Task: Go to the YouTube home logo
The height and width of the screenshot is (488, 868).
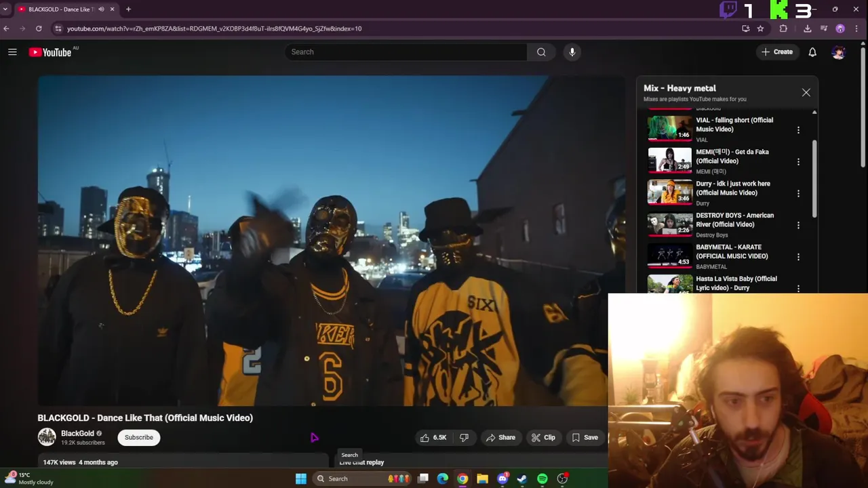Action: coord(50,52)
